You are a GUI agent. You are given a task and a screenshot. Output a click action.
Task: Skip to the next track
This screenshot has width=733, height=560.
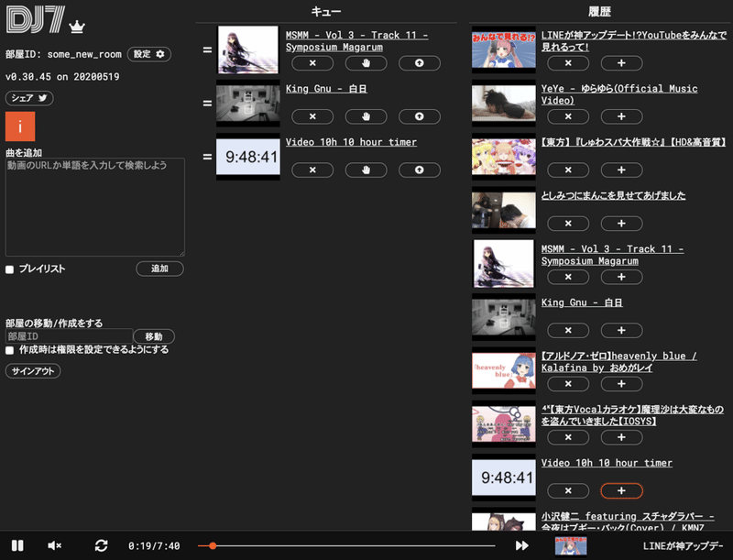(x=523, y=544)
